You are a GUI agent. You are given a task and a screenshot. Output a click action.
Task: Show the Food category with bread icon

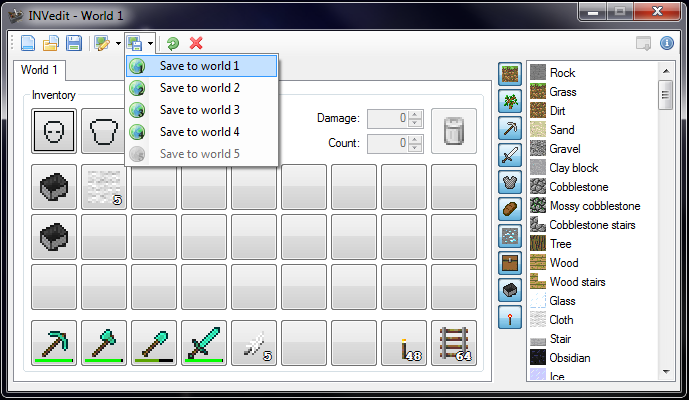coord(510,209)
